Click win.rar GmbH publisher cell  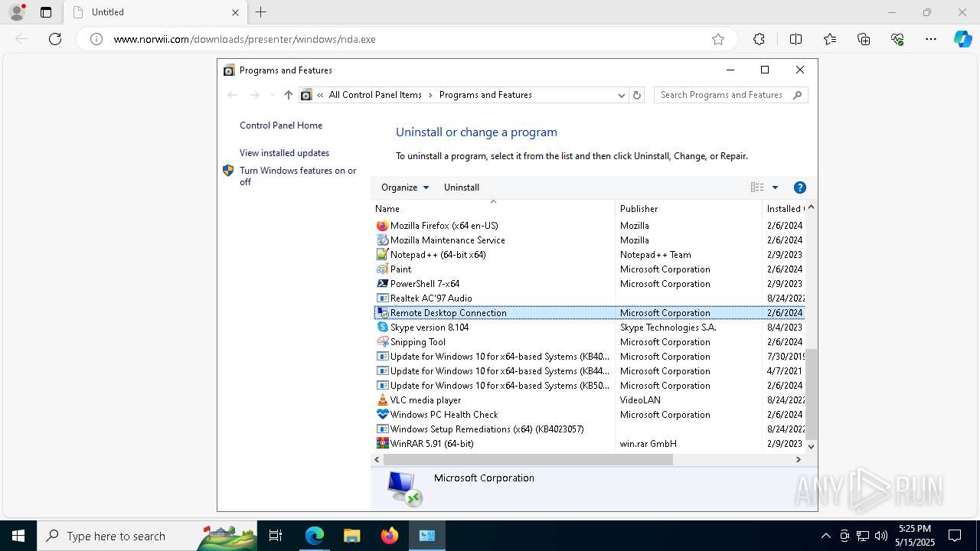pos(648,444)
